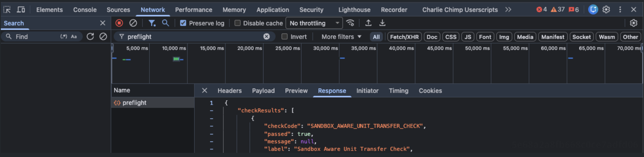Toggle regular expression search option
This screenshot has height=157, width=644.
coord(64,37)
